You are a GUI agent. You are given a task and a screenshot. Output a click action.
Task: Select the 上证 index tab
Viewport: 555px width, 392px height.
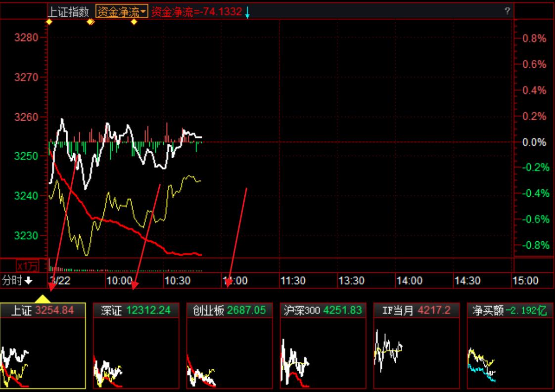pos(43,310)
